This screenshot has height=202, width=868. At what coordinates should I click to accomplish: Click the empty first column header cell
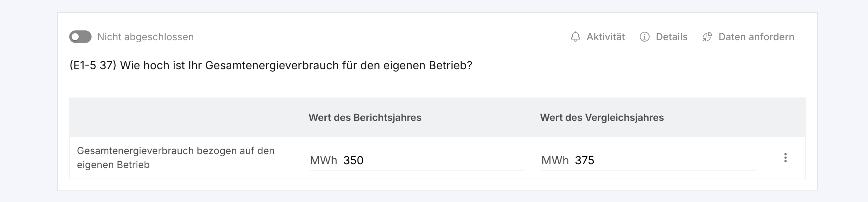[185, 117]
